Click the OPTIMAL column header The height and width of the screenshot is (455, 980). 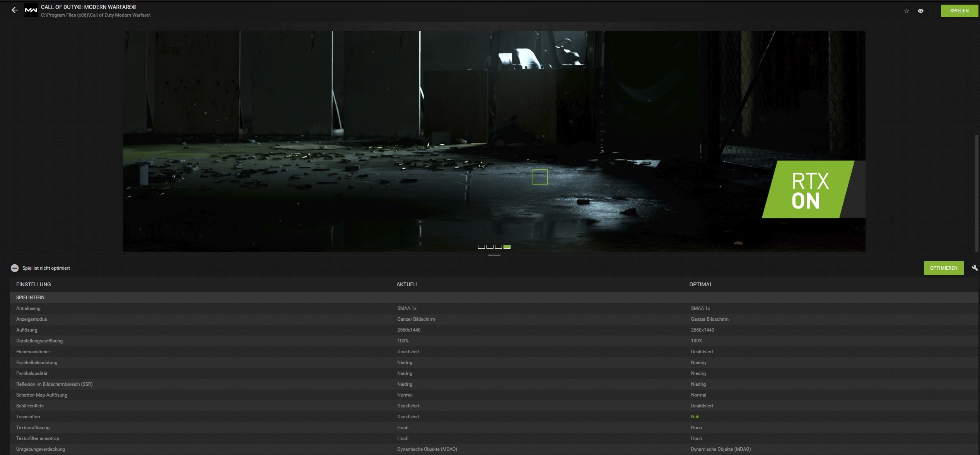tap(700, 284)
